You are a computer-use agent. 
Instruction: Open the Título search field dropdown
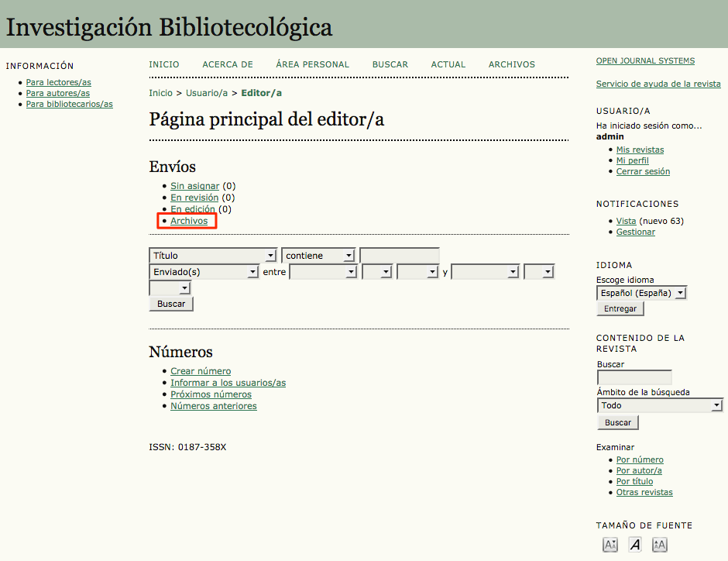click(x=213, y=256)
